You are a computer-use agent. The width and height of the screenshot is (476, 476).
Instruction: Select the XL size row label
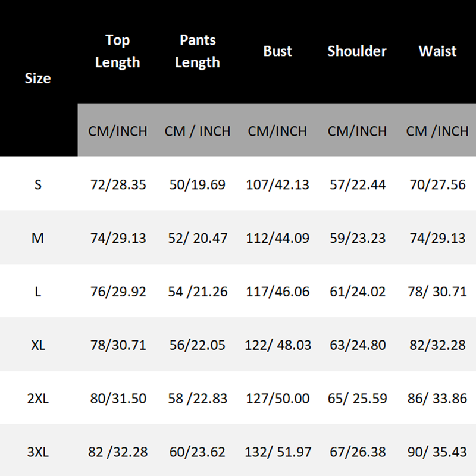coord(38,345)
